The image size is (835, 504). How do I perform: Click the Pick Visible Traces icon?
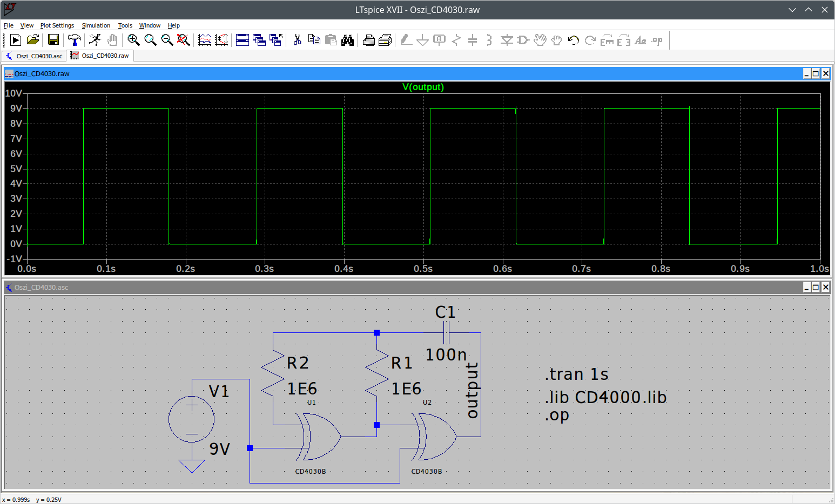(x=205, y=40)
